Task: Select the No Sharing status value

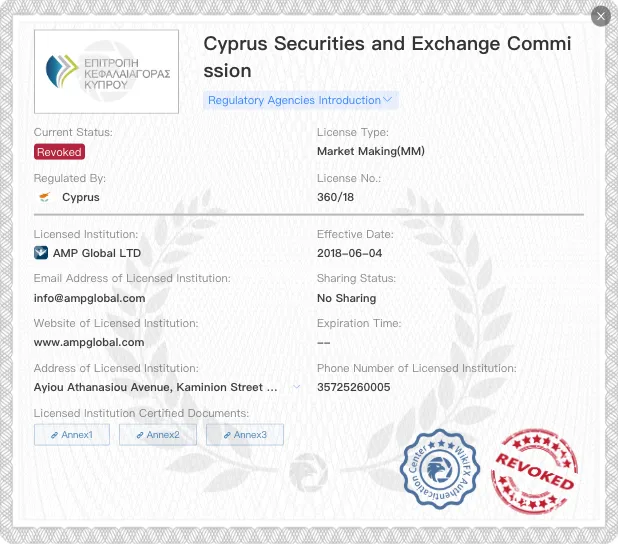Action: pyautogui.click(x=346, y=298)
